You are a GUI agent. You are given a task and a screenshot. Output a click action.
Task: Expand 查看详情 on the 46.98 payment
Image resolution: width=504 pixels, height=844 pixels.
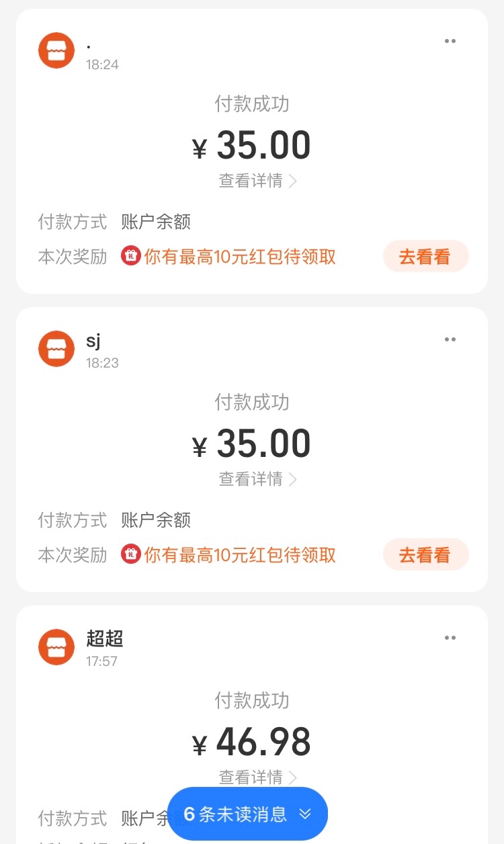[x=257, y=777]
